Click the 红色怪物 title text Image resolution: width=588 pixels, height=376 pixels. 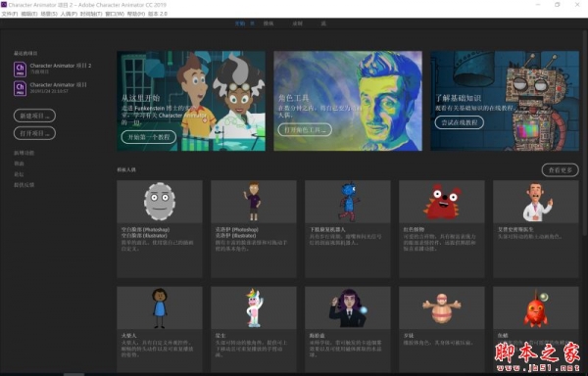tap(414, 229)
